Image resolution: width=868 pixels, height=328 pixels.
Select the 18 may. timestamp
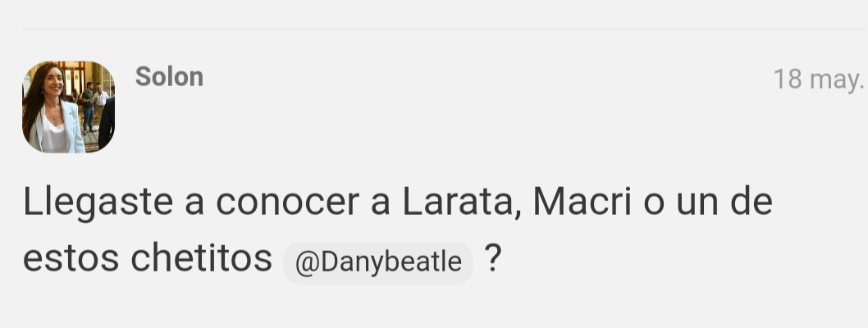point(818,79)
